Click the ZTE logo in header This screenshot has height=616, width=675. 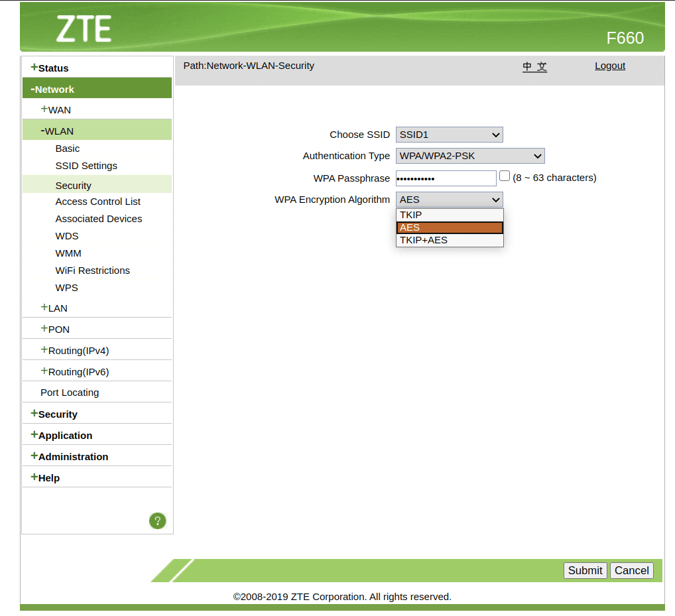tap(84, 29)
